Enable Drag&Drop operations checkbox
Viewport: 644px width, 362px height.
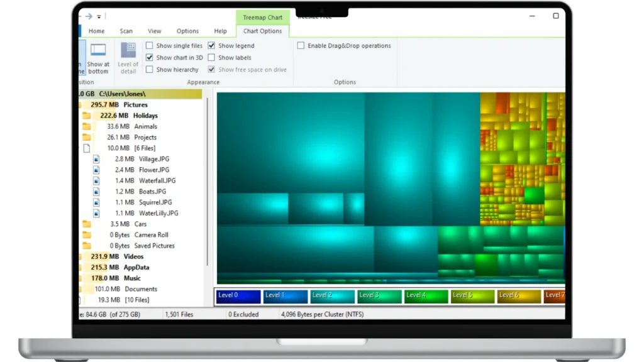301,46
